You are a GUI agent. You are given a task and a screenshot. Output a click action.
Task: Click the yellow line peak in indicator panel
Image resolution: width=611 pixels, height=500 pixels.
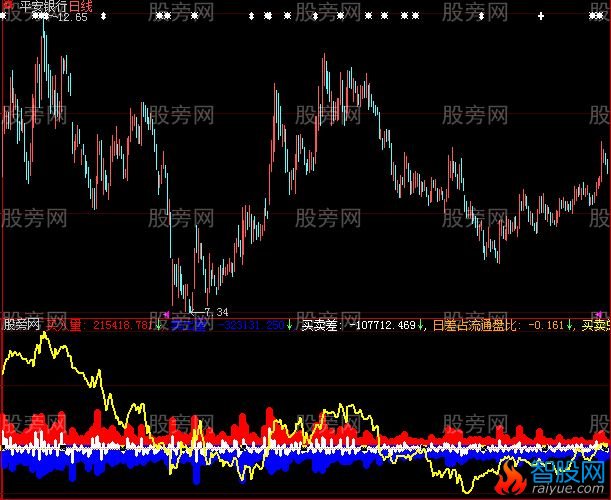43,336
